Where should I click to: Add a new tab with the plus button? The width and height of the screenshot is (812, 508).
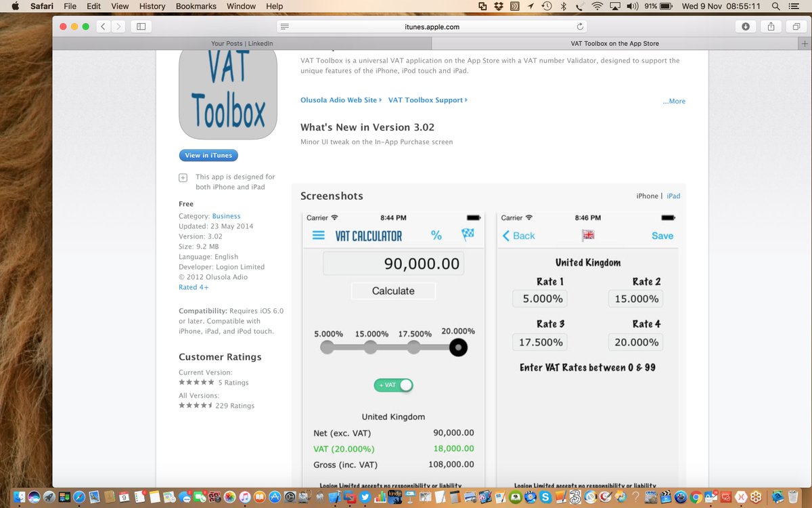(805, 43)
